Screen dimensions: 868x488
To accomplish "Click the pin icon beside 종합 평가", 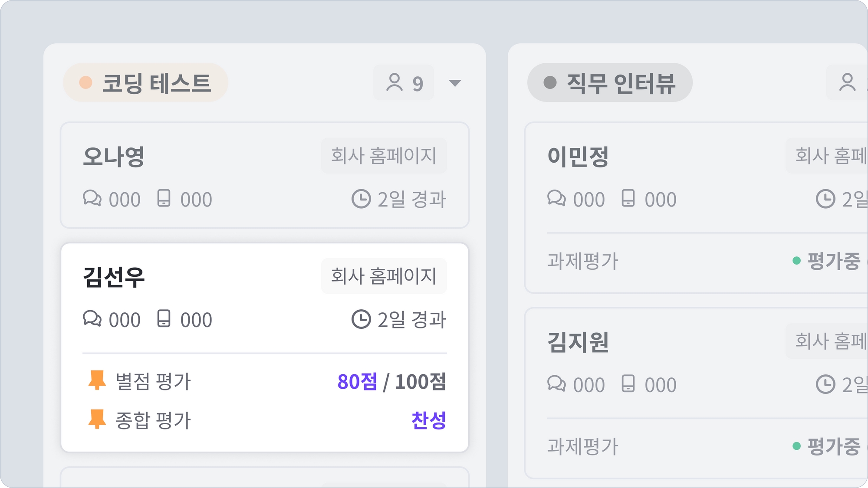I will pyautogui.click(x=97, y=419).
